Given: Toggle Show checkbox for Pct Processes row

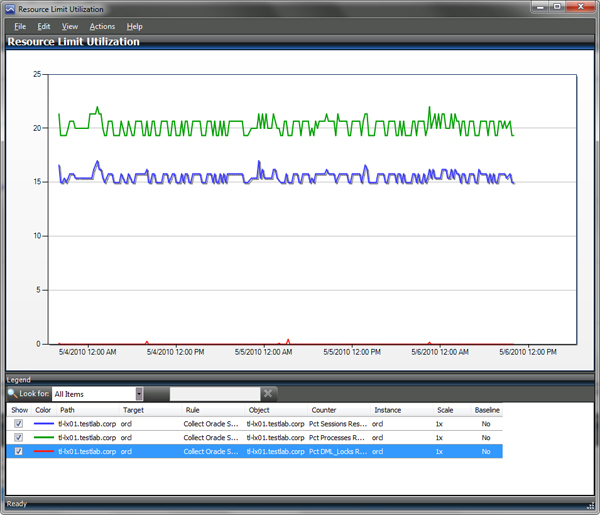Looking at the screenshot, I should point(18,437).
